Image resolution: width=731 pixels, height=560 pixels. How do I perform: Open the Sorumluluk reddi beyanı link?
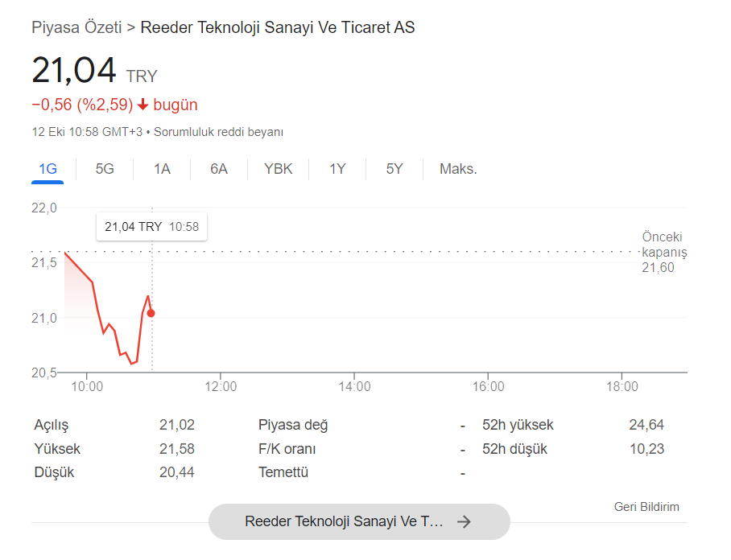(218, 132)
